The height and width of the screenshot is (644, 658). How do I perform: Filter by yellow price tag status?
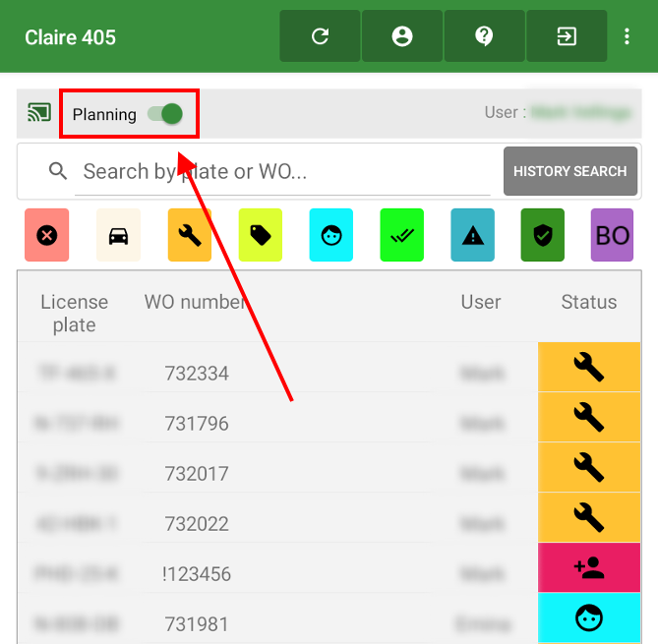tap(261, 235)
